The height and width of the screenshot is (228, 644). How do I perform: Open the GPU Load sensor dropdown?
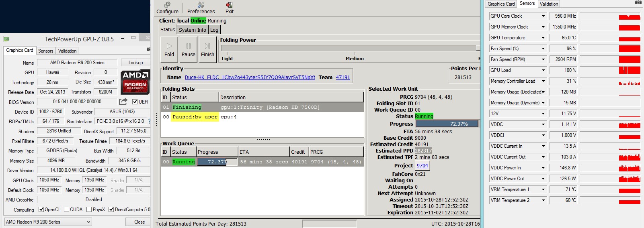point(543,70)
